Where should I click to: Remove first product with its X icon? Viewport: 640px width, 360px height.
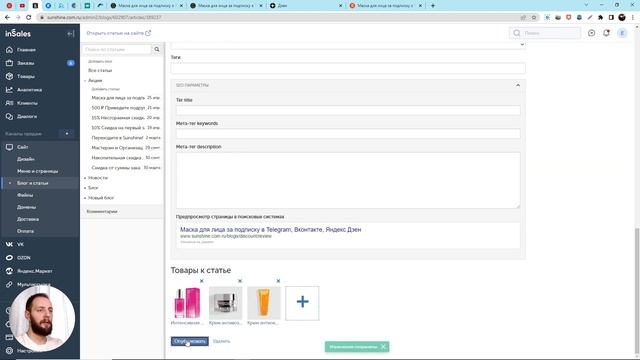click(202, 281)
